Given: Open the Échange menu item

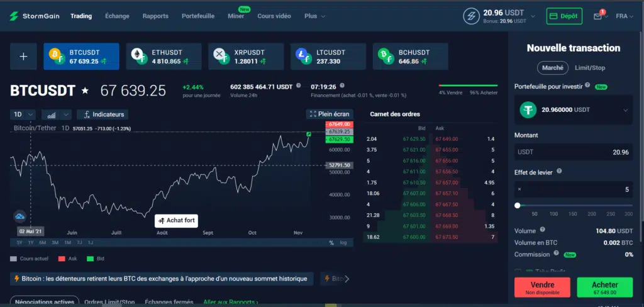Looking at the screenshot, I should pyautogui.click(x=117, y=16).
